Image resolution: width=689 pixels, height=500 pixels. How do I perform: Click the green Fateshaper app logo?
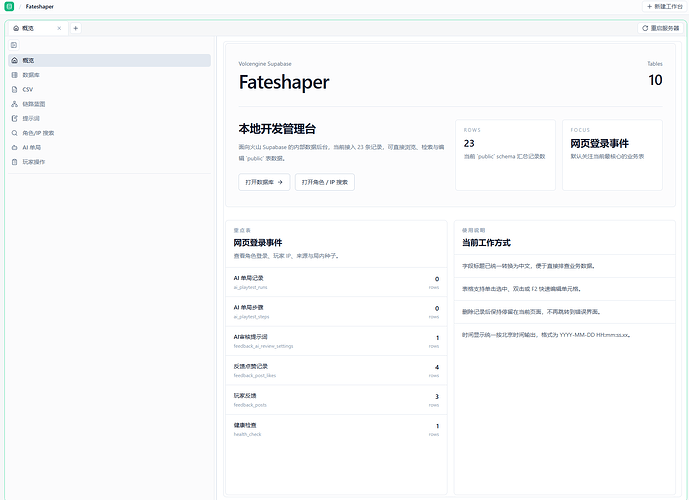point(9,7)
